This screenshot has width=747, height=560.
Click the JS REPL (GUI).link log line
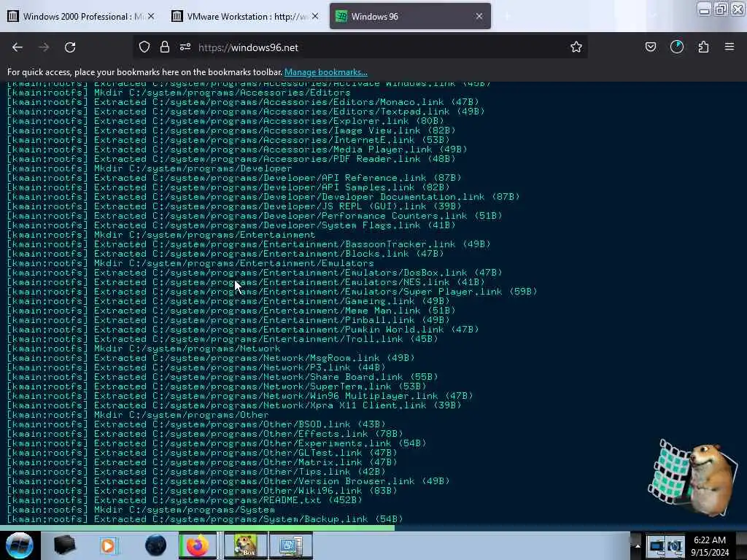[x=234, y=206]
